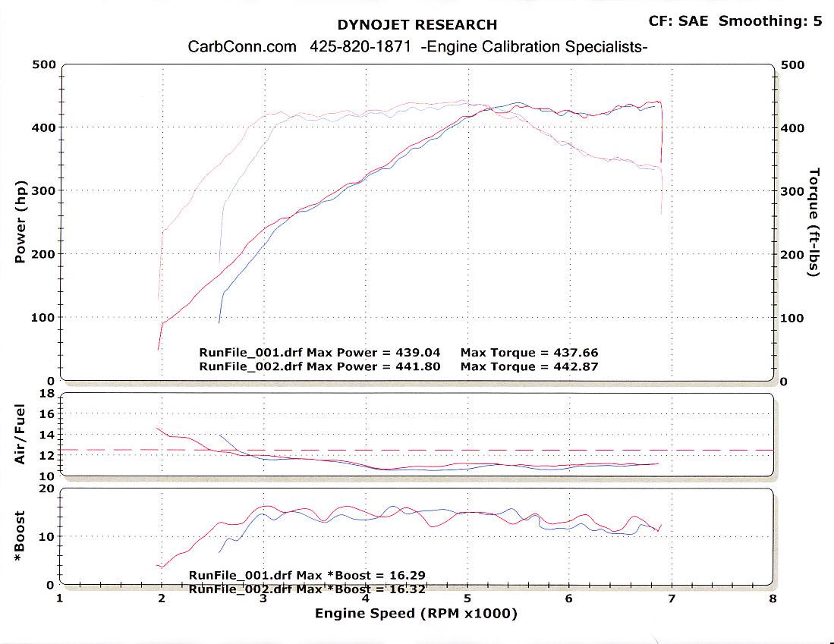Open the CarbConn.com website text
834x644 pixels.
(x=241, y=47)
